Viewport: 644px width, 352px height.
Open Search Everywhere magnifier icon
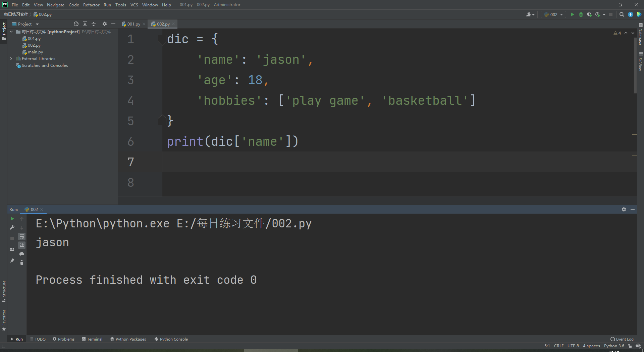coord(622,14)
